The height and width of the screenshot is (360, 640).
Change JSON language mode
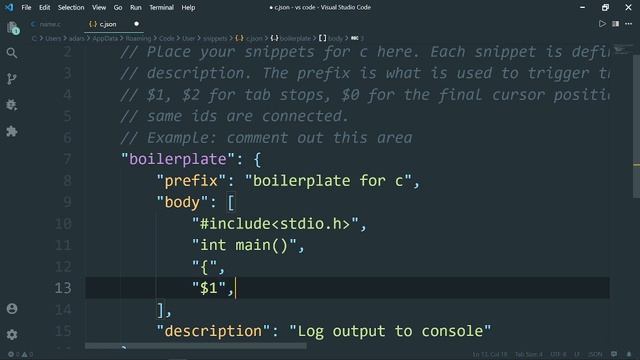(596, 354)
